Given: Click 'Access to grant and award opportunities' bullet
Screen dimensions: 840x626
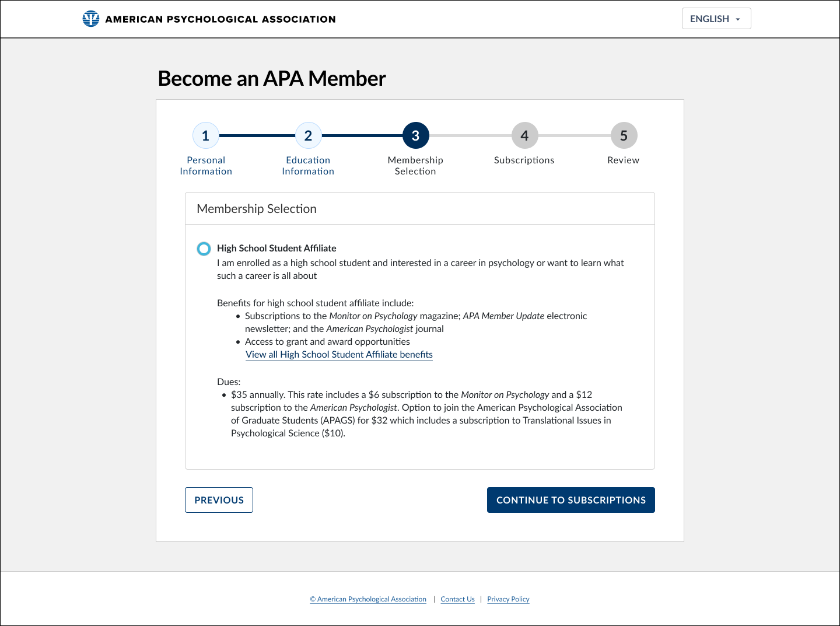Looking at the screenshot, I should click(327, 341).
